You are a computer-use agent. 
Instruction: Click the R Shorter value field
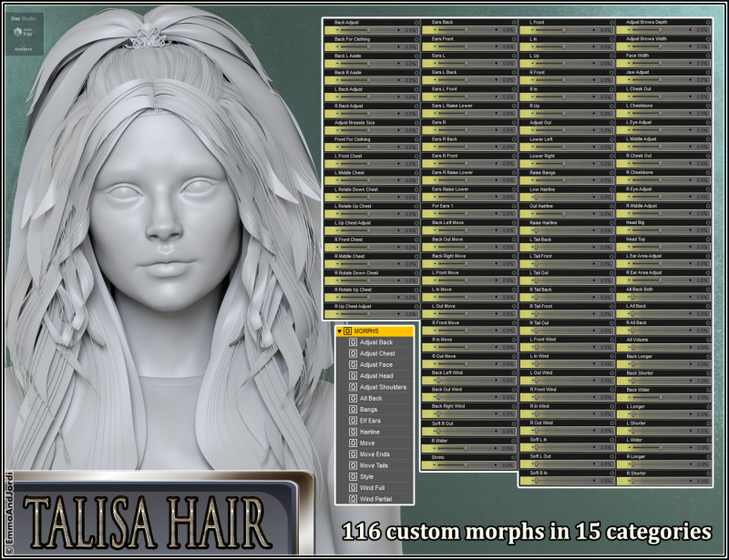pyautogui.click(x=703, y=482)
